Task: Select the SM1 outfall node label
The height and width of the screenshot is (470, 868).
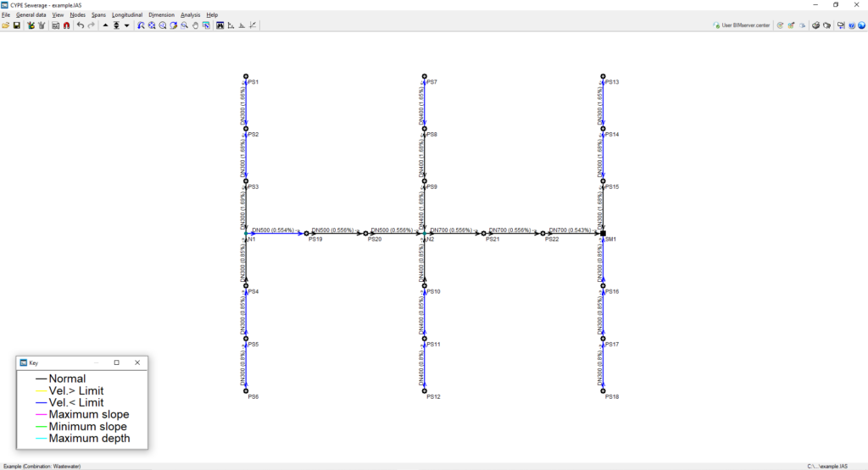Action: tap(610, 240)
